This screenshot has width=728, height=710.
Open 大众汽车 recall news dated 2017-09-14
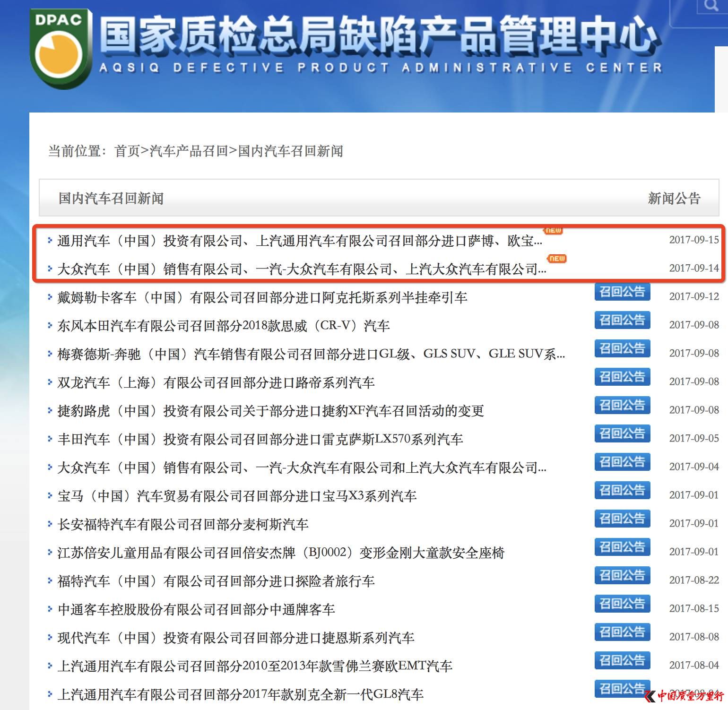(302, 269)
